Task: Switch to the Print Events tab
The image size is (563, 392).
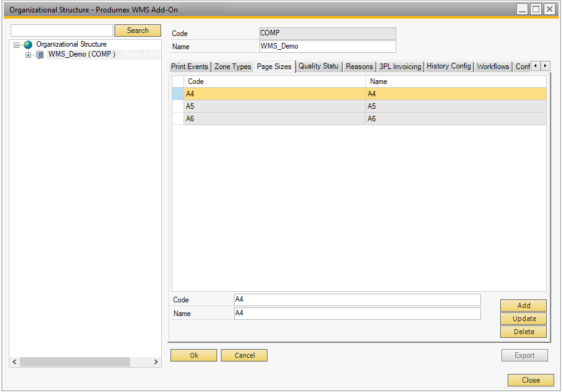Action: (190, 67)
